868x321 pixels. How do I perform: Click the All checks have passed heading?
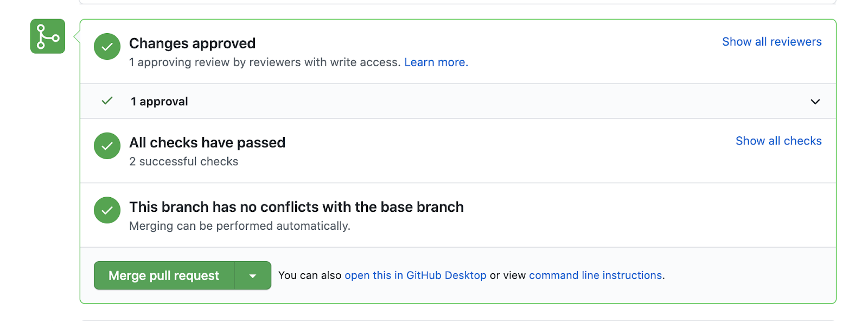[207, 143]
